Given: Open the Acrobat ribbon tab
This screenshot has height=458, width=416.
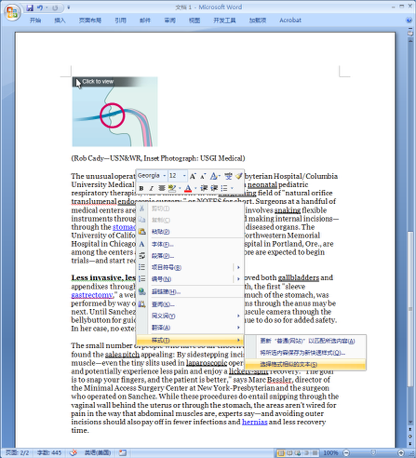Looking at the screenshot, I should click(290, 20).
